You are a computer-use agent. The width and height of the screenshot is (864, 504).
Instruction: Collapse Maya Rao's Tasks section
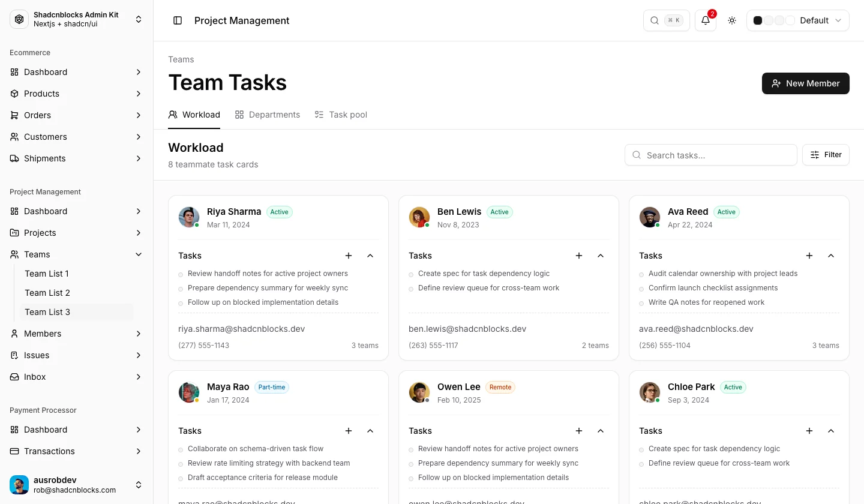tap(370, 431)
